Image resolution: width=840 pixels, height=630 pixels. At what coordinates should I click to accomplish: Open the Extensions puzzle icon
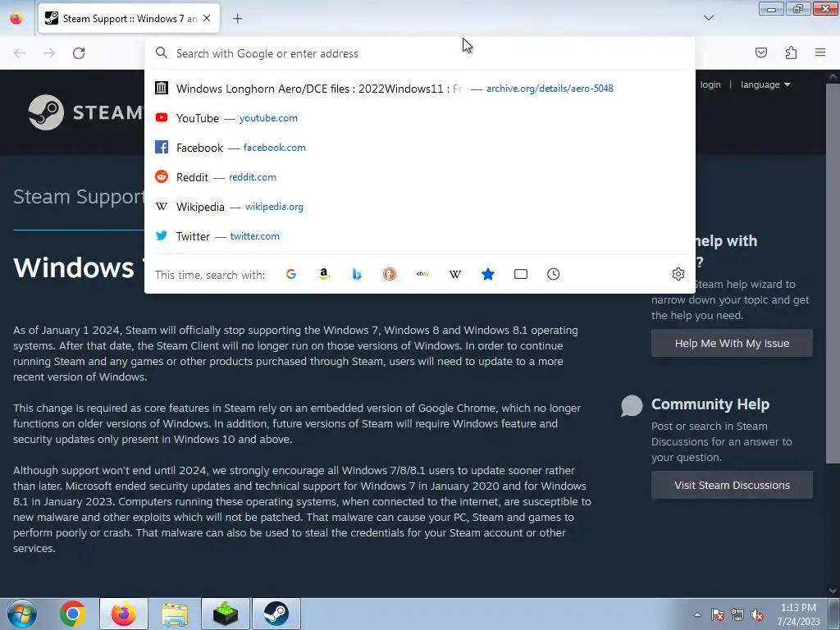pos(791,52)
